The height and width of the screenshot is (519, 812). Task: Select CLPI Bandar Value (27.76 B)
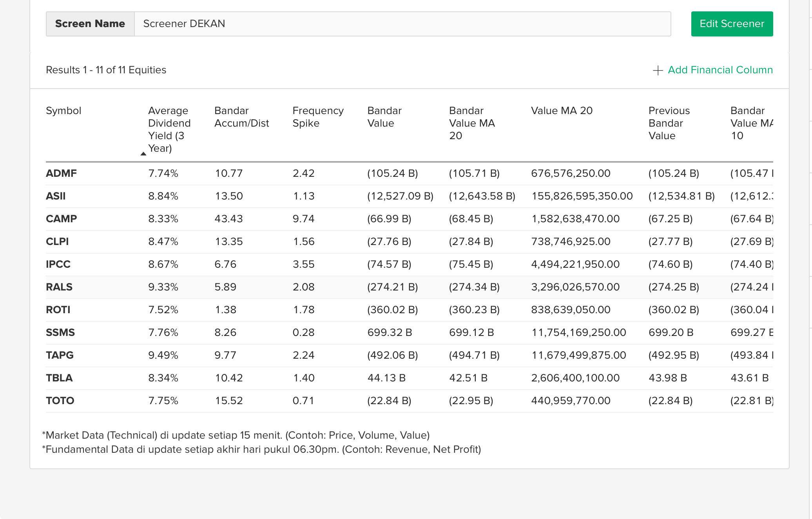pyautogui.click(x=389, y=241)
